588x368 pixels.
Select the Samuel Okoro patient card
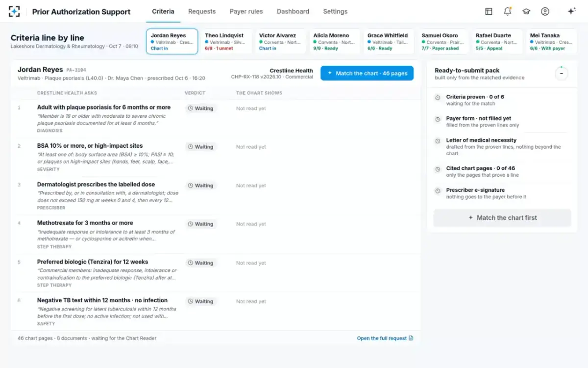coord(443,41)
